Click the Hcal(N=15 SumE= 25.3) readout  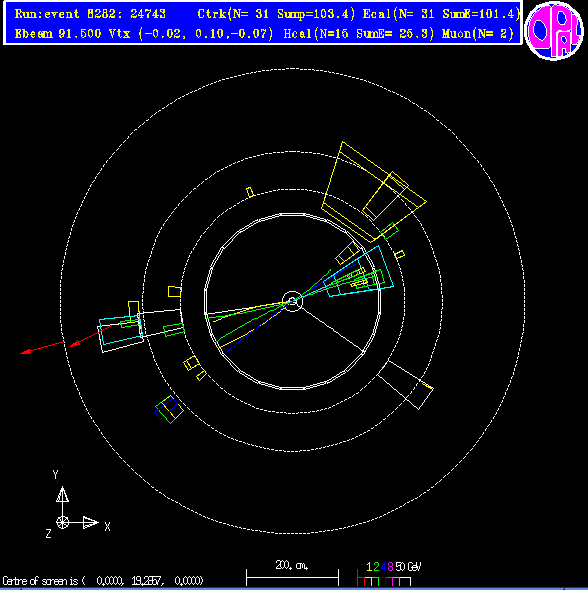pyautogui.click(x=359, y=34)
